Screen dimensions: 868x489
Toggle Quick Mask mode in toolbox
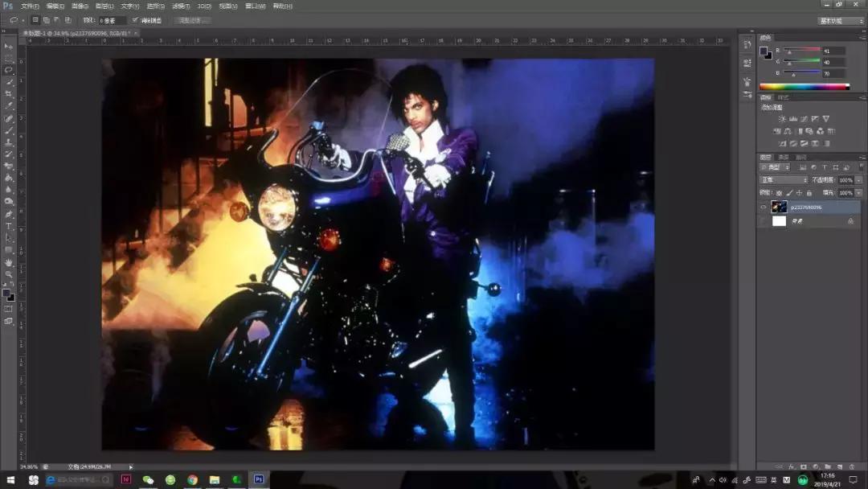[8, 309]
